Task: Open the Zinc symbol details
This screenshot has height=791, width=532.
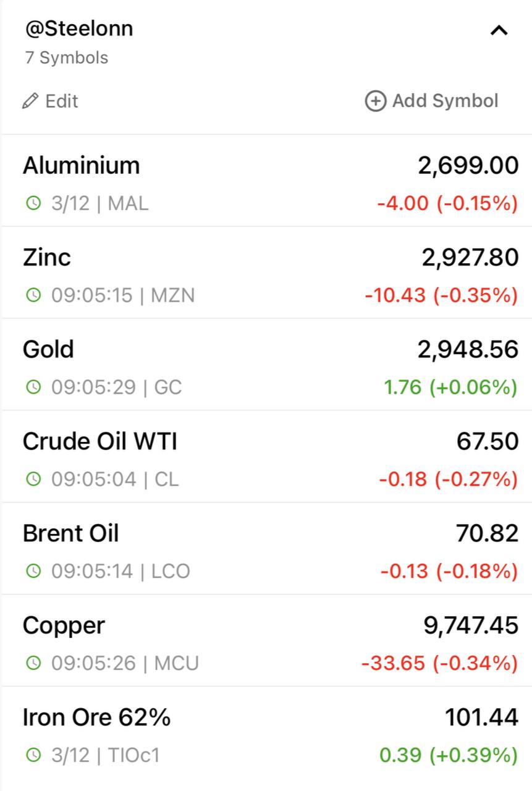Action: point(266,273)
